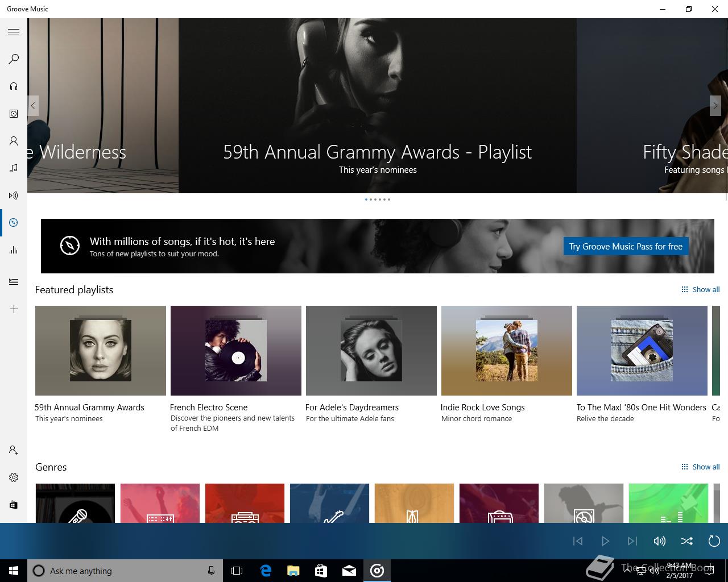Open the headphones Your Groove section
The width and height of the screenshot is (728, 582).
point(14,86)
